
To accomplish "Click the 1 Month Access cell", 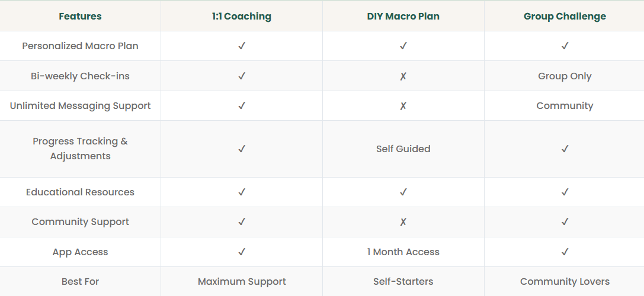I will pyautogui.click(x=403, y=252).
